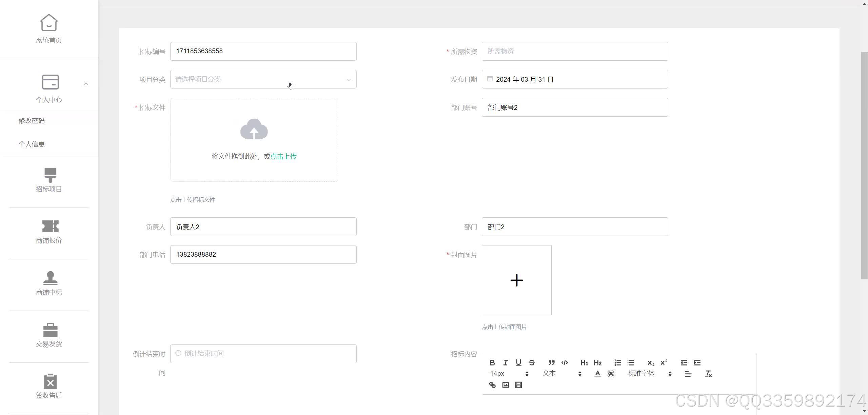868x415 pixels.
Task: Insert a hyperlink in the editor
Action: pyautogui.click(x=492, y=385)
